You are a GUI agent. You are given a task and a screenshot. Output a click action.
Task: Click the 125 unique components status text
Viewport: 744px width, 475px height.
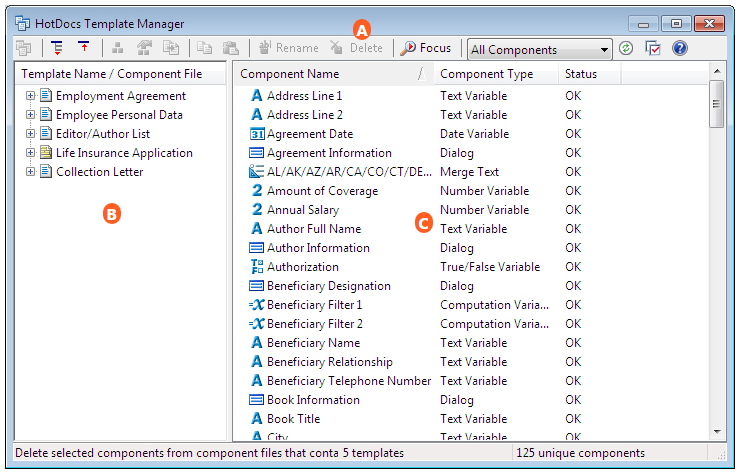(580, 453)
